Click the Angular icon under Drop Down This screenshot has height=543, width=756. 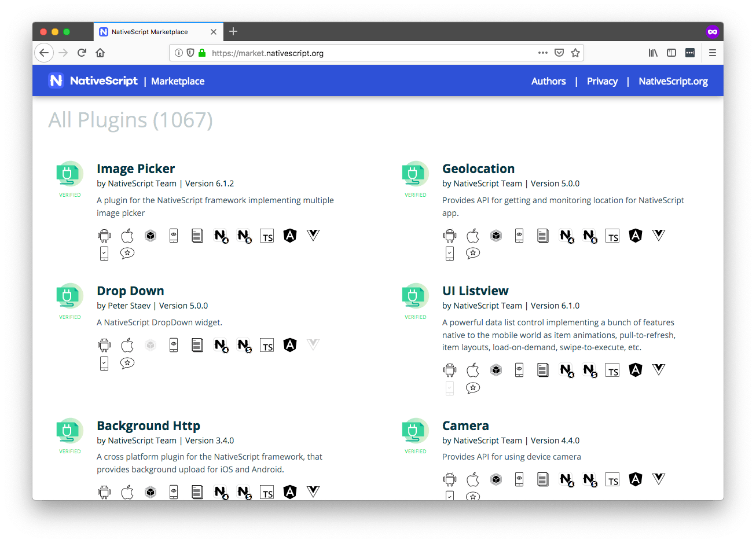[290, 345]
